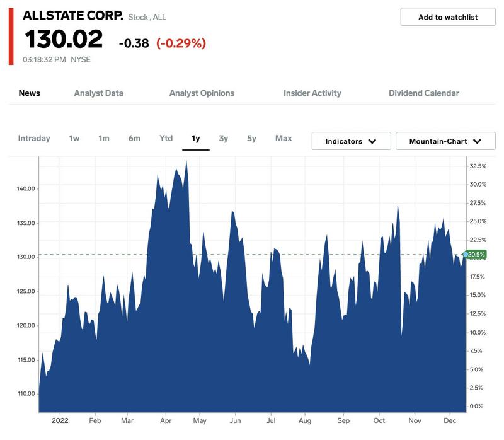Click the Aug label on time axis
Viewport: 504px width, 440px height.
[x=305, y=420]
